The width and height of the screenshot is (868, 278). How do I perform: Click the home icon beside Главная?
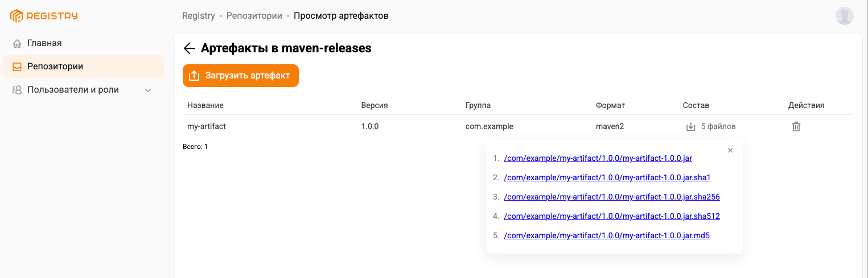tap(17, 43)
